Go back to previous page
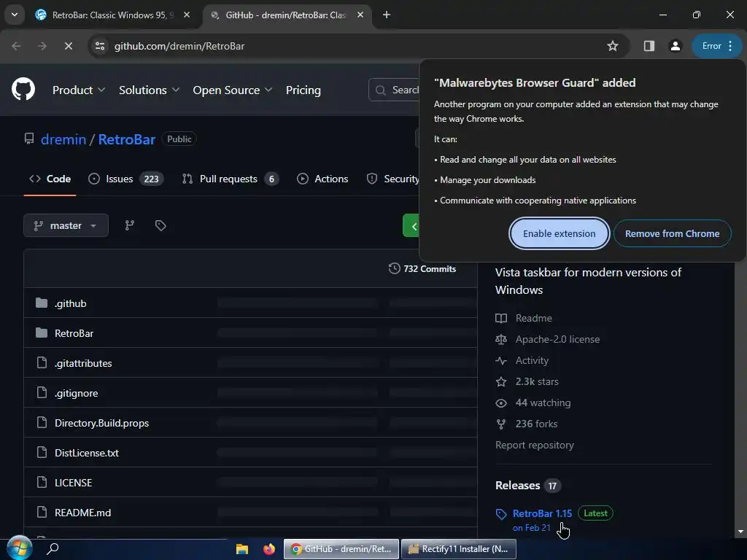The height and width of the screenshot is (560, 747). (16, 46)
